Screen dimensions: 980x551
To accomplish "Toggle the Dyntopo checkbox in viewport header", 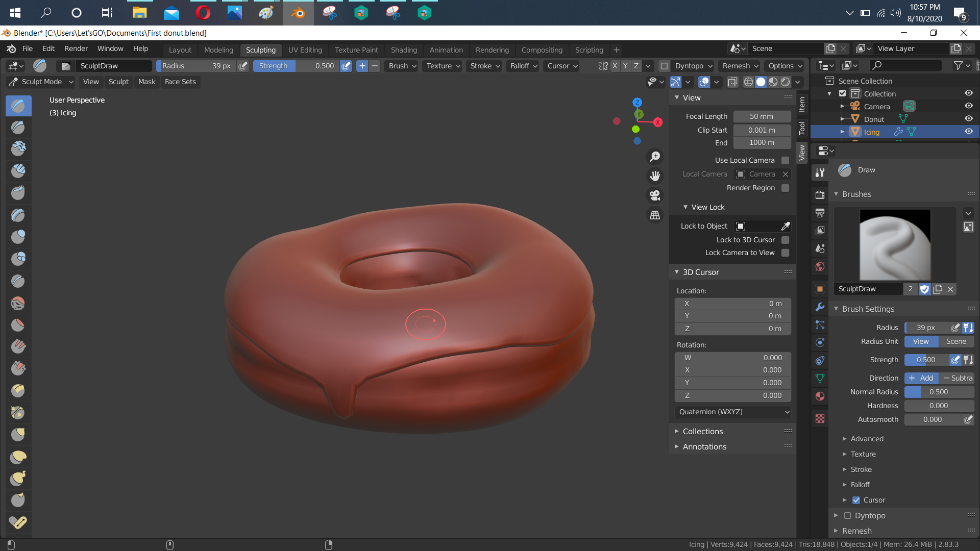I will pos(664,66).
